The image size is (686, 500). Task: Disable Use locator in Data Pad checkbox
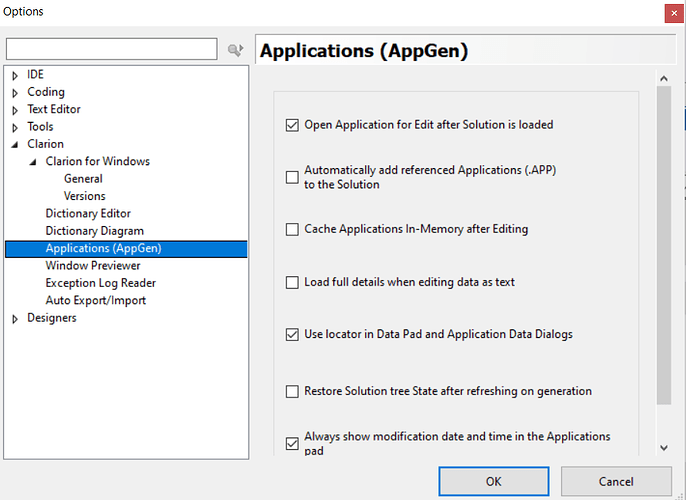[x=292, y=334]
